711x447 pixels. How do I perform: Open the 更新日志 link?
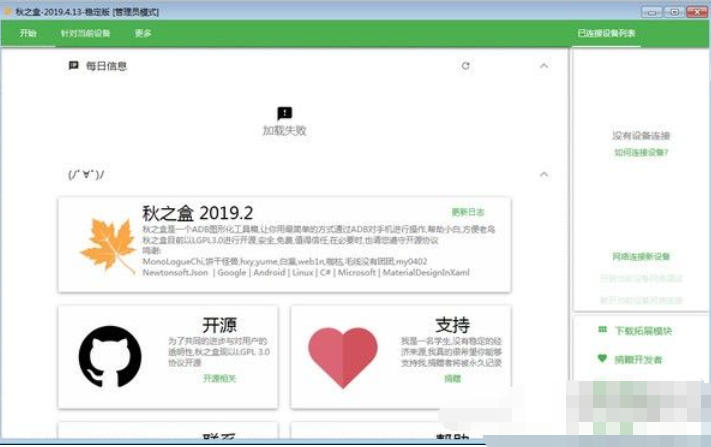pyautogui.click(x=468, y=212)
